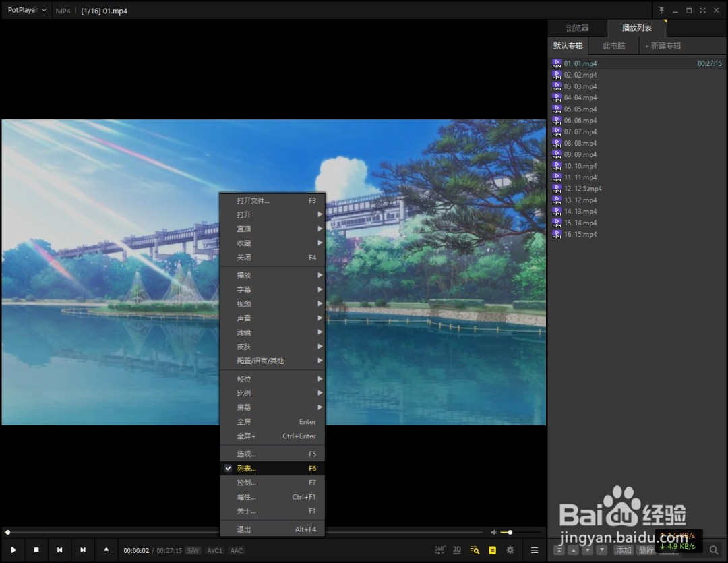Click the Play button

[x=13, y=550]
